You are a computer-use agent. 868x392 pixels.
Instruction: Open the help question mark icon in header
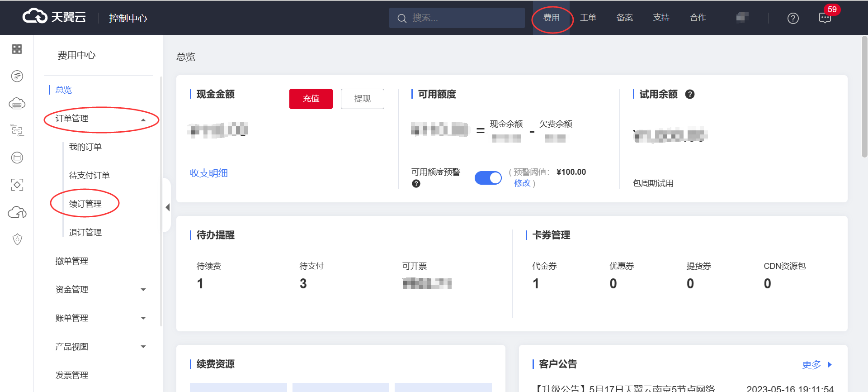coord(793,18)
